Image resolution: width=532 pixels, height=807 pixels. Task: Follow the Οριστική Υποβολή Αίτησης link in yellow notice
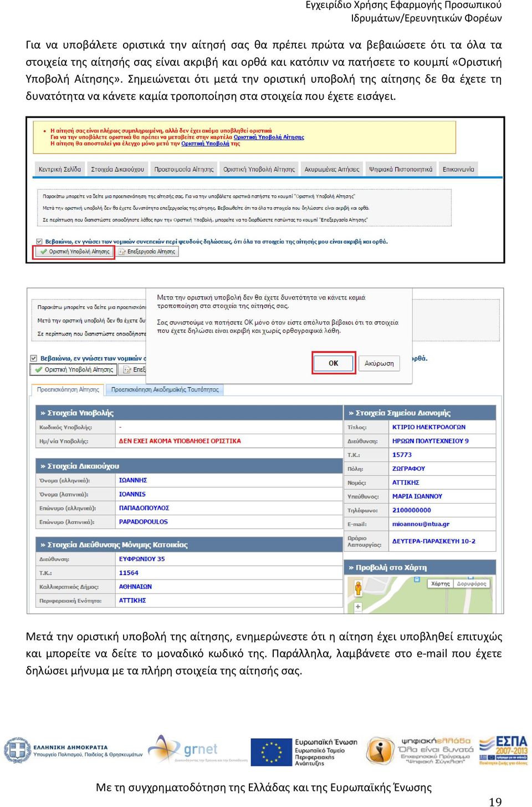pyautogui.click(x=269, y=137)
